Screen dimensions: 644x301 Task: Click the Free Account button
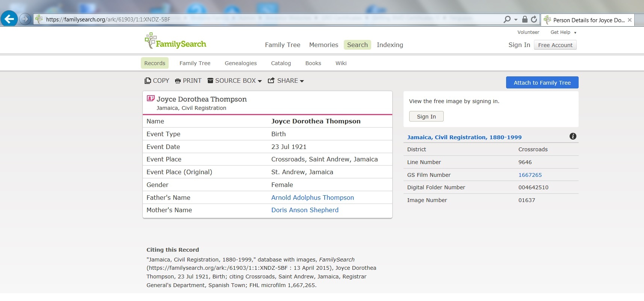click(x=555, y=45)
